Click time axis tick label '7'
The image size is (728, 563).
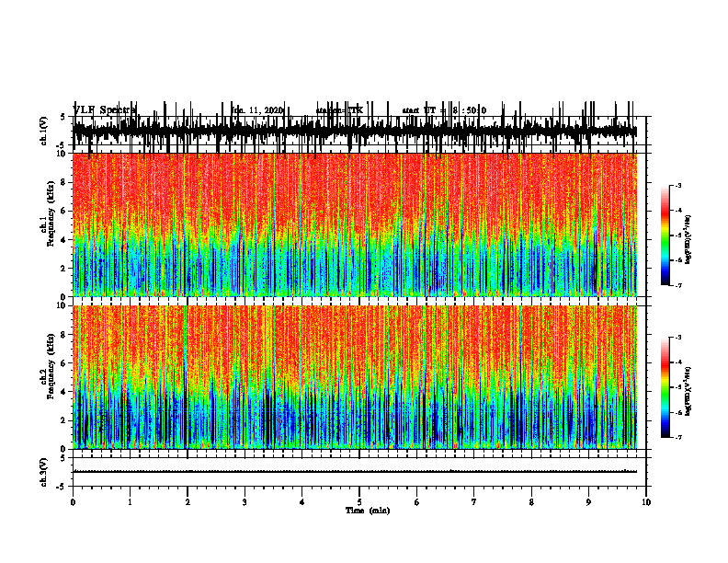coord(474,502)
